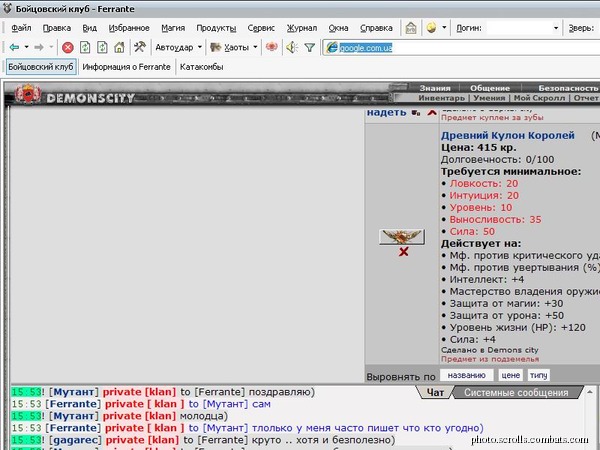
Task: Click the second green refresh icon
Action: (102, 47)
